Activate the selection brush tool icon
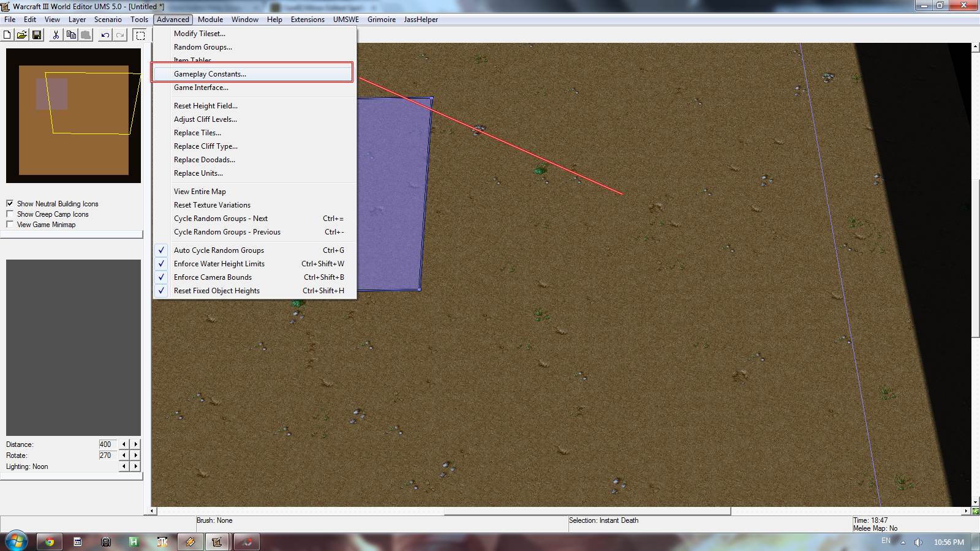 [140, 35]
